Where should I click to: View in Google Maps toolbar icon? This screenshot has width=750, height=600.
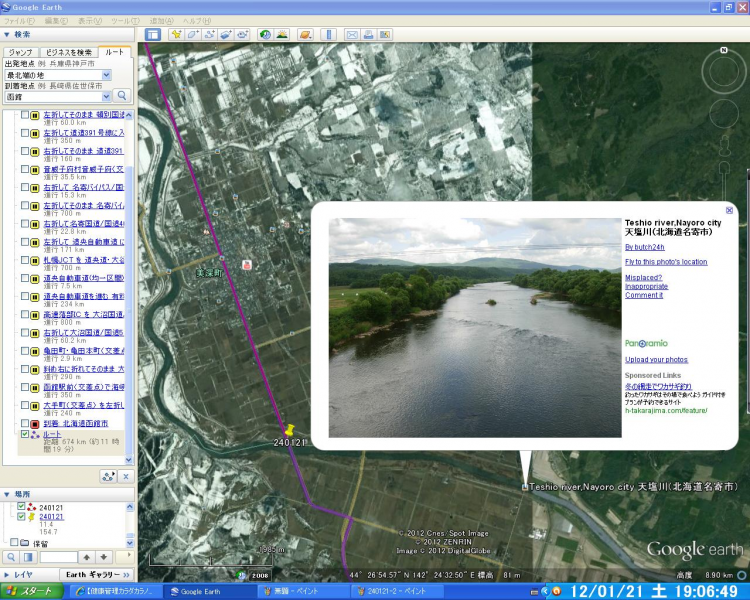pyautogui.click(x=385, y=34)
